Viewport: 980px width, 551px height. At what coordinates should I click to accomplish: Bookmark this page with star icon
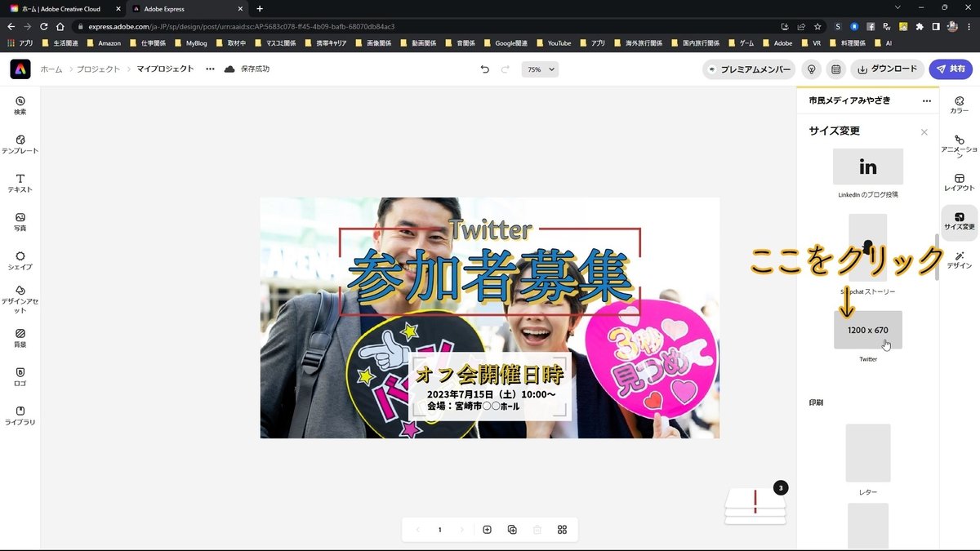point(817,26)
